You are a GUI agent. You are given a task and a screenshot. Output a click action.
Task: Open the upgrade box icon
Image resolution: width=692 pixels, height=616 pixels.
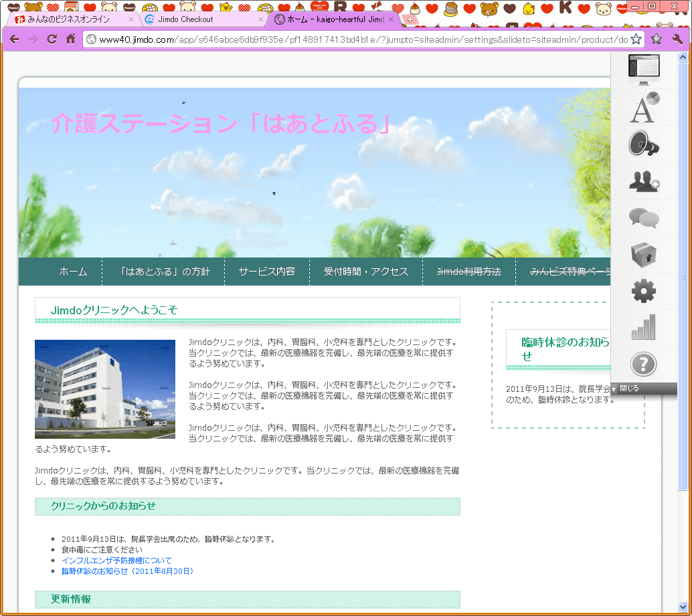(643, 254)
